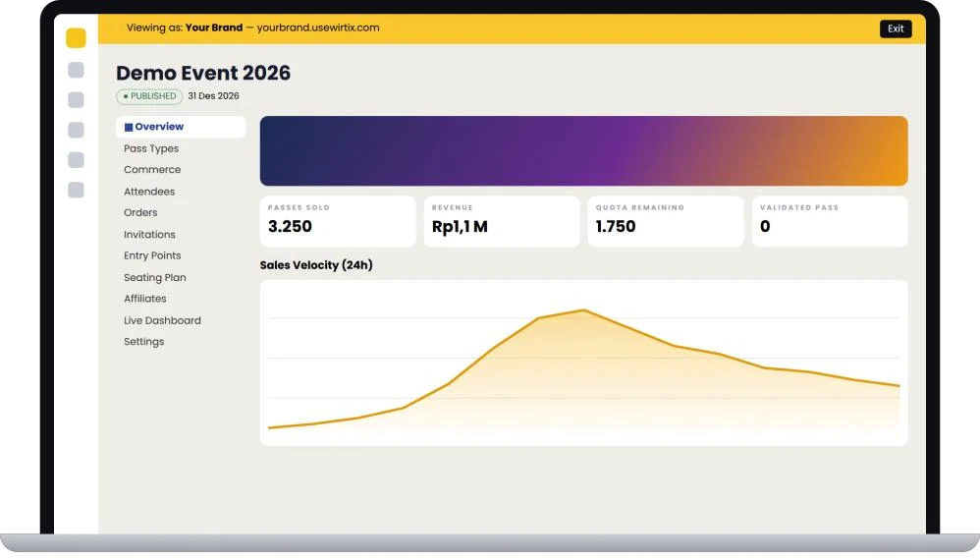980x560 pixels.
Task: Click the blue square icon beside Overview
Action: point(128,127)
